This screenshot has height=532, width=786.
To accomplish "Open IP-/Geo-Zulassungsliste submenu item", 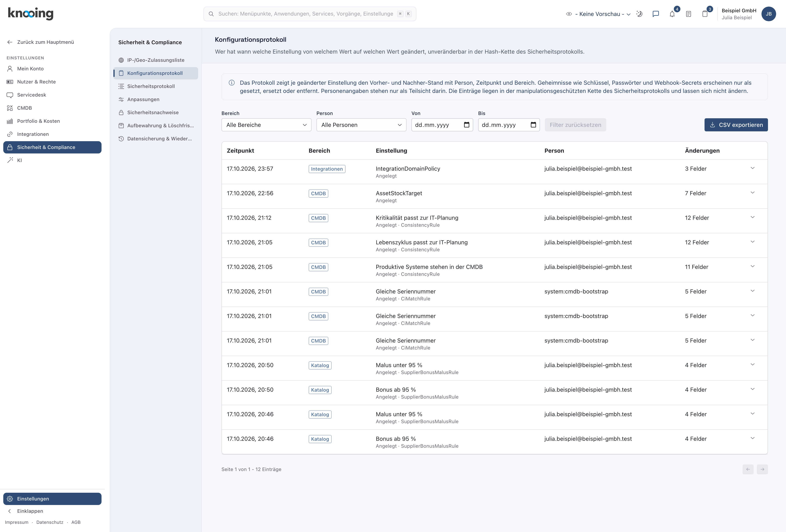I will point(156,60).
